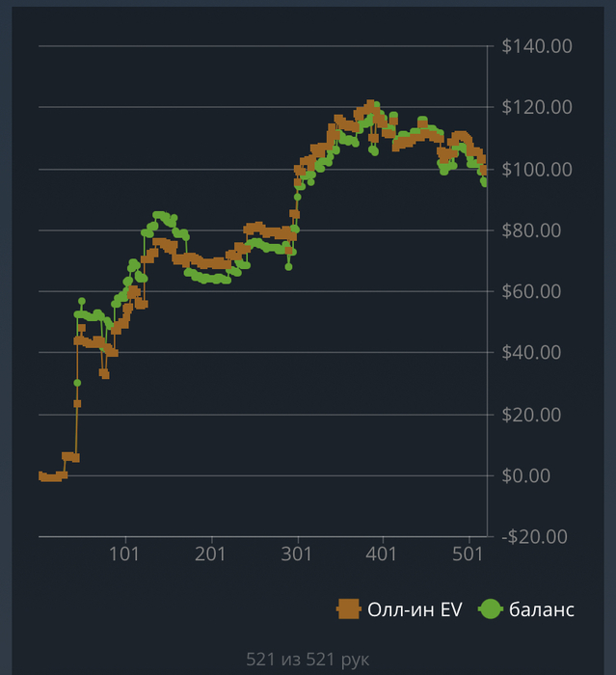Screen dimensions: 616x675
Task: Click the 101 hand-count axis label
Action: coord(124,554)
